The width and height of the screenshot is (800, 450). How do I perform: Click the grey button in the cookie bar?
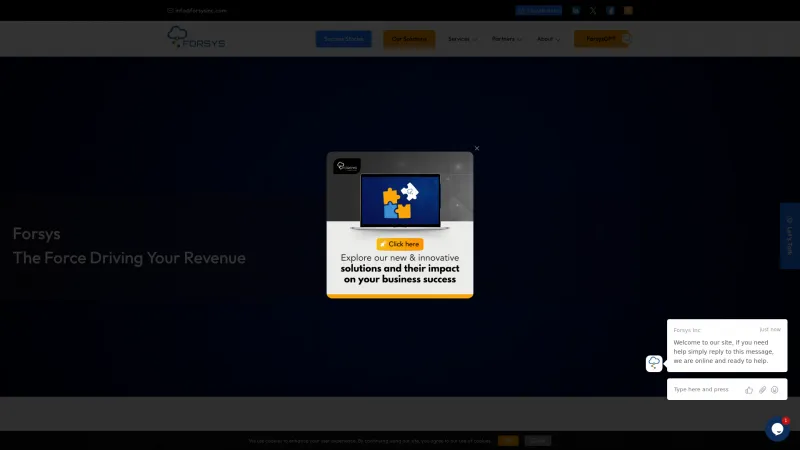pyautogui.click(x=538, y=441)
